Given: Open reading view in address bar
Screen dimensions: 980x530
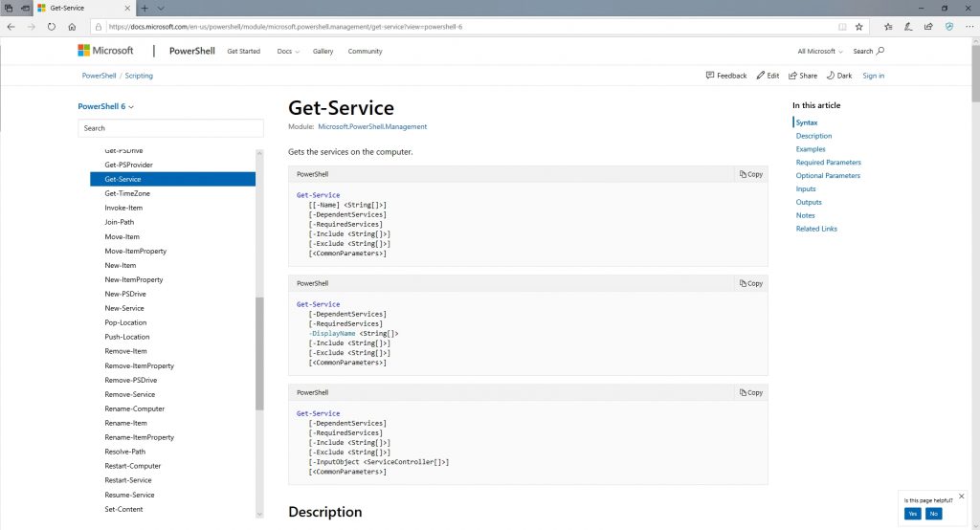Looking at the screenshot, I should click(x=842, y=27).
